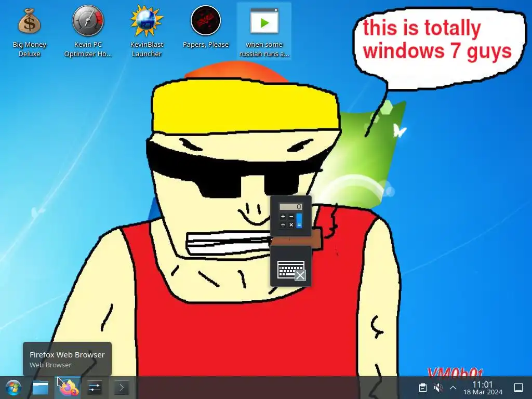
Task: Launch Firefox Web Browser from taskbar
Action: [x=68, y=388]
